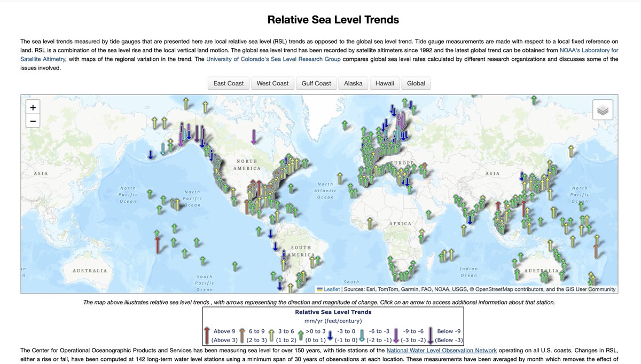Viewport: 641px width, 364px height.
Task: Click the blue down arrow near Aleutian Islands
Action: point(151,154)
